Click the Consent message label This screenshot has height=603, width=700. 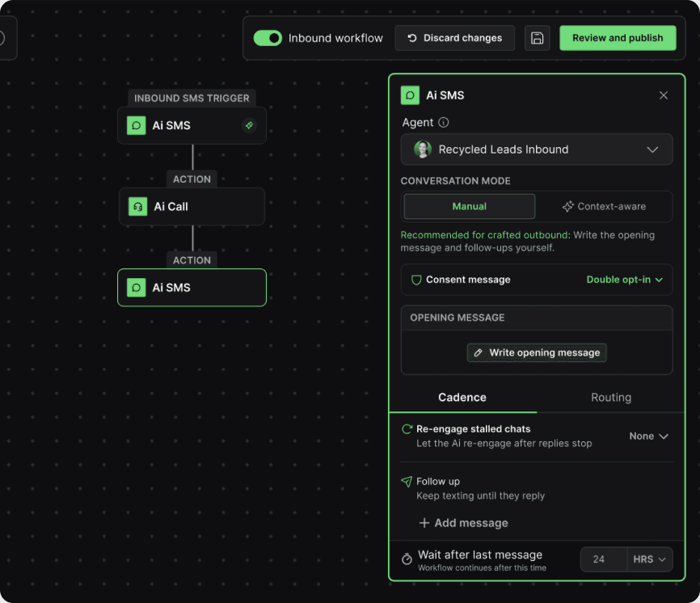468,280
